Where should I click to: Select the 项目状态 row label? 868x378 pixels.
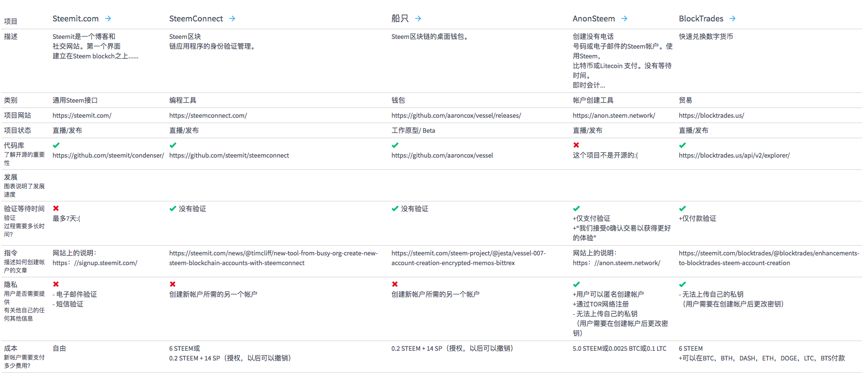coord(18,130)
